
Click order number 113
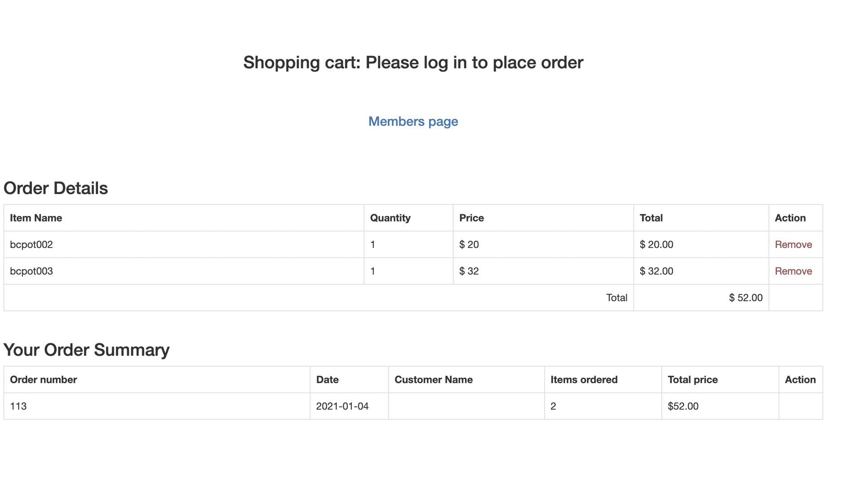pos(18,406)
